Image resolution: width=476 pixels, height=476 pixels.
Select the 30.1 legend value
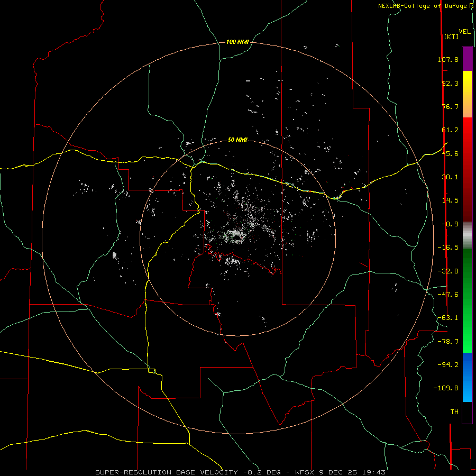tap(450, 177)
